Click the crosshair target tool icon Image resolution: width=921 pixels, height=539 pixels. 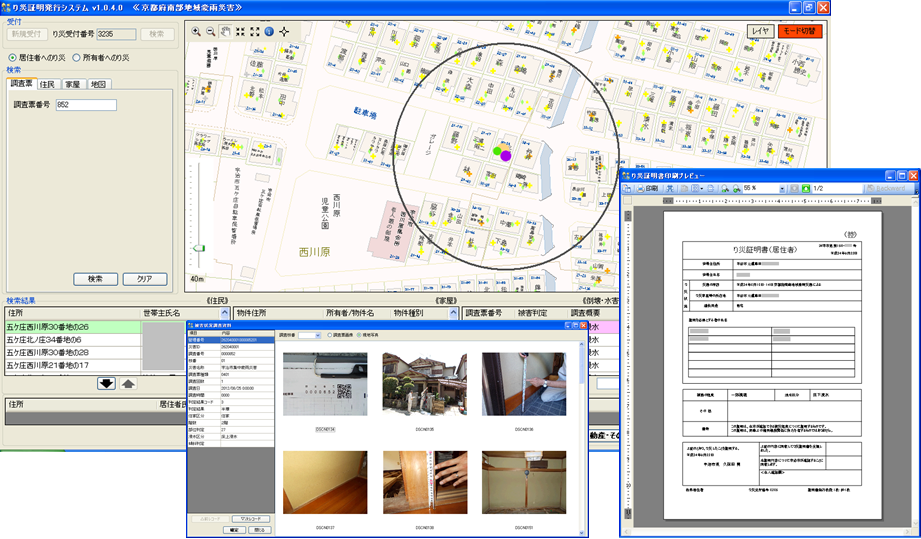[x=284, y=31]
